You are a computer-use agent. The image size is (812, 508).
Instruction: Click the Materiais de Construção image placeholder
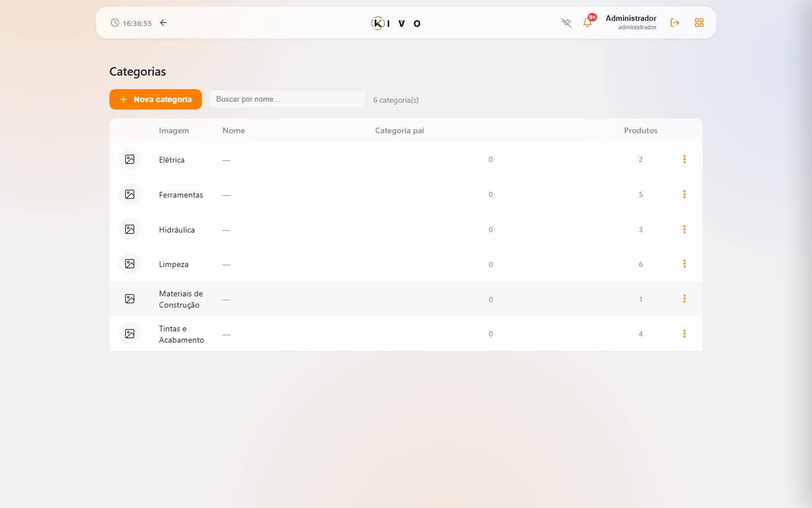click(130, 299)
